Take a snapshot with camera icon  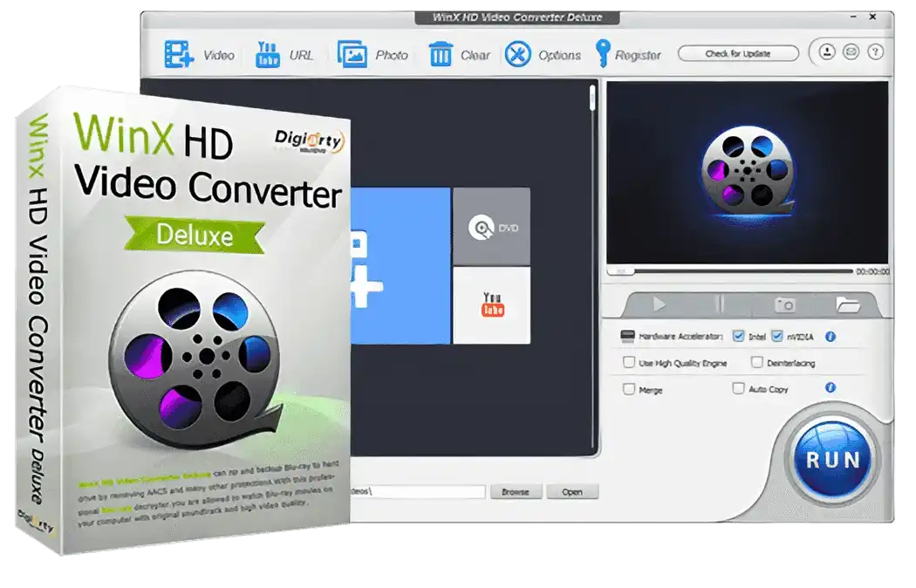[784, 304]
